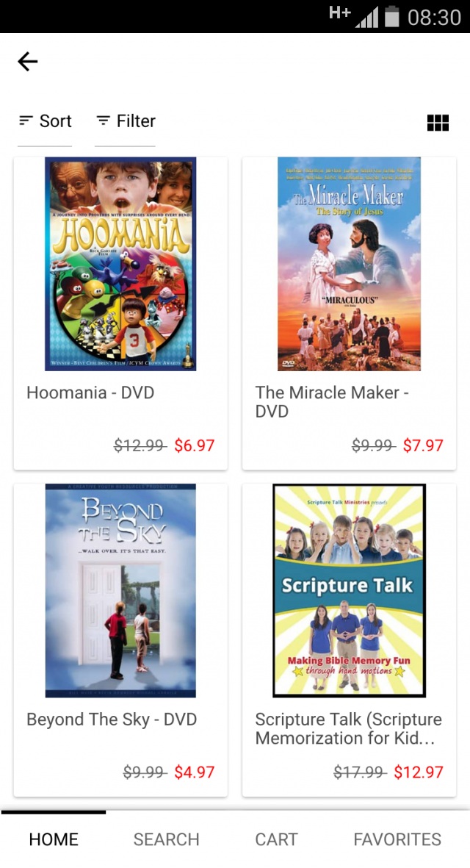Tap the signal strength icon
The image size is (470, 868).
click(x=367, y=17)
